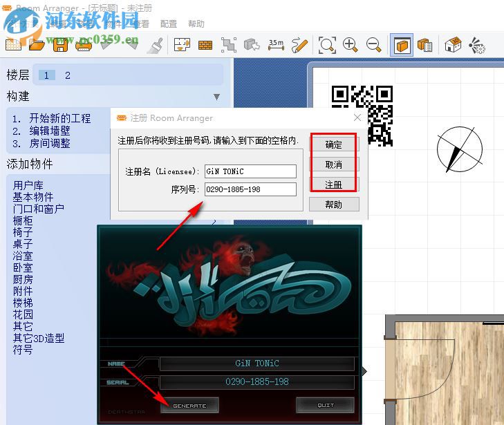This screenshot has width=504, height=425.
Task: Open the 附件 category
Action: coord(23,291)
